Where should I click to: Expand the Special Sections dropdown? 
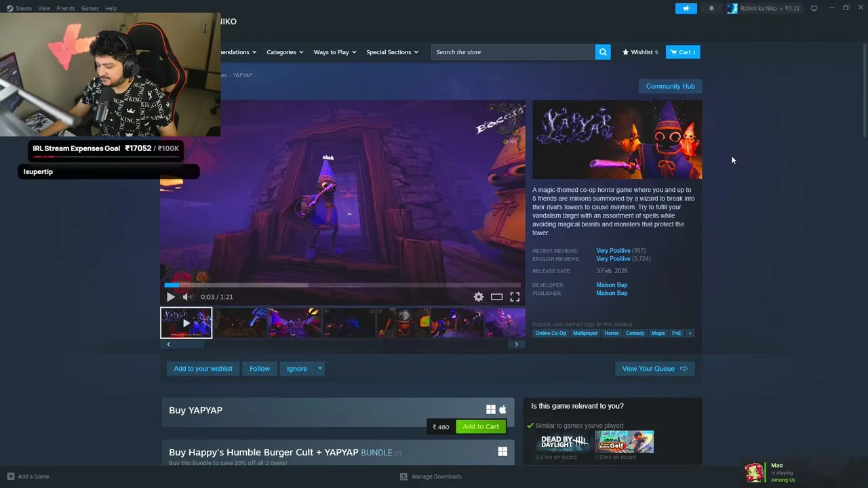coord(393,52)
